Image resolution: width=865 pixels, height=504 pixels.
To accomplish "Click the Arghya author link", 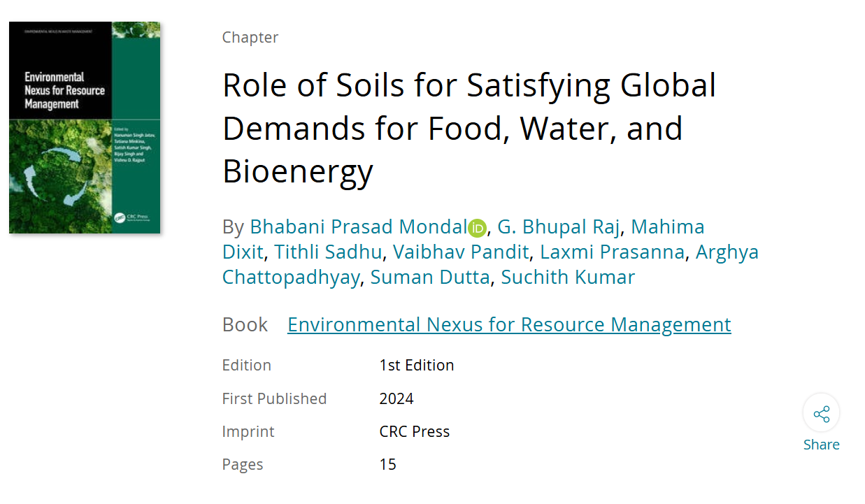I will click(727, 252).
